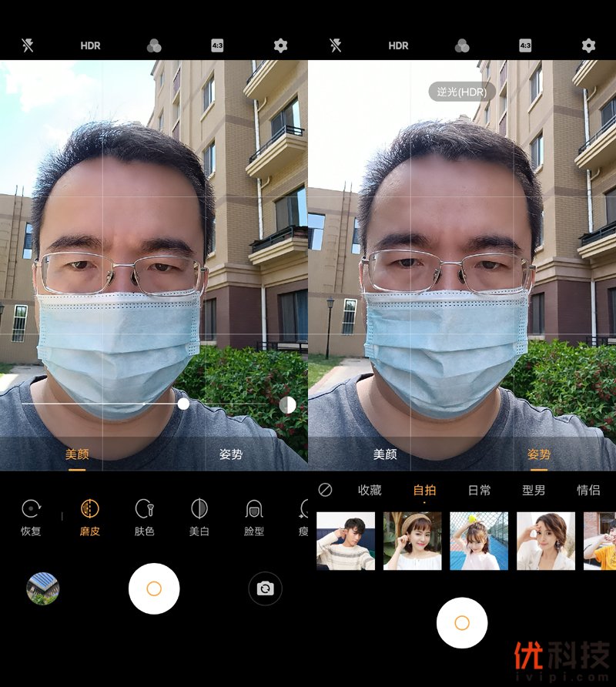616x687 pixels.
Task: Click the beauty level slider handle
Action: [x=183, y=404]
